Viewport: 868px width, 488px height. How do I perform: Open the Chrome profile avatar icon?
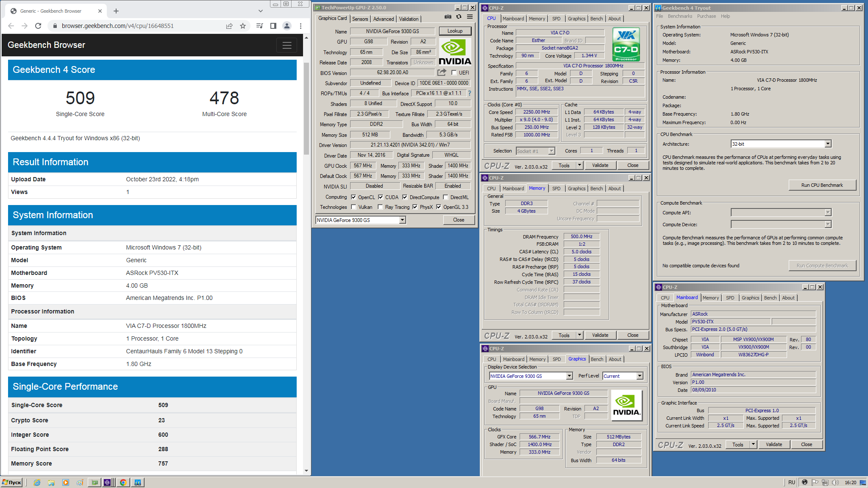pyautogui.click(x=287, y=26)
